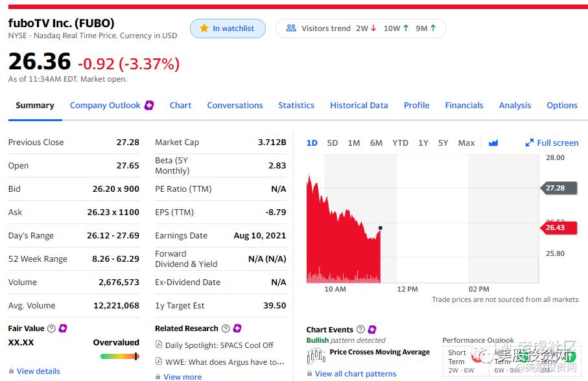Open the Profile tab
588x381 pixels.
tap(416, 105)
